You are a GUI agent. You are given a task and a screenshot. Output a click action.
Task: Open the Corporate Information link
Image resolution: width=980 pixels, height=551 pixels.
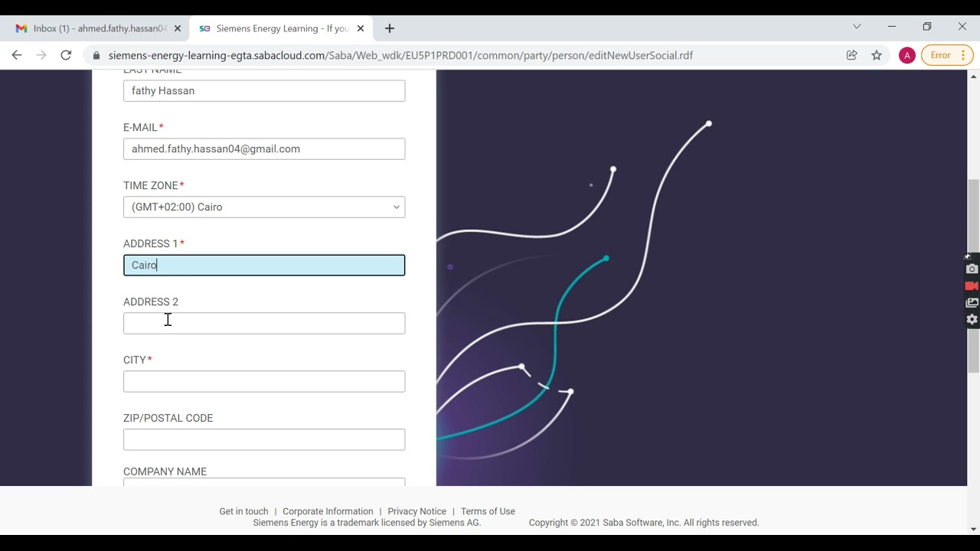click(328, 511)
